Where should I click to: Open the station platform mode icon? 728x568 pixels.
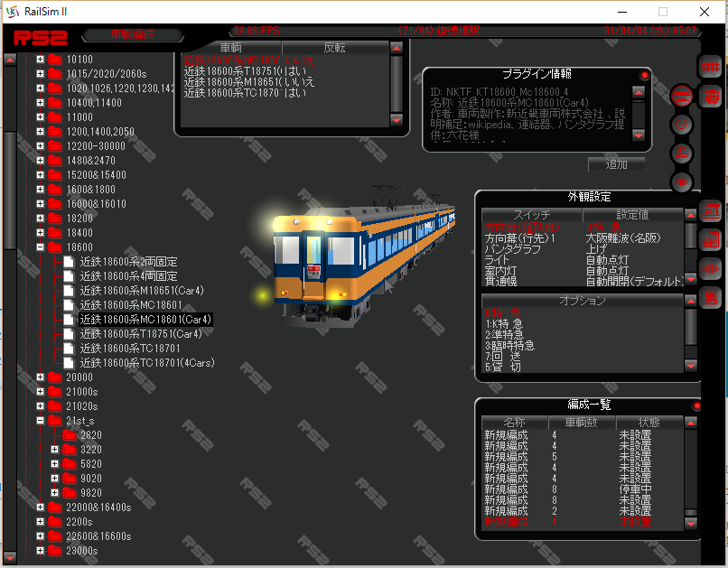click(x=710, y=211)
